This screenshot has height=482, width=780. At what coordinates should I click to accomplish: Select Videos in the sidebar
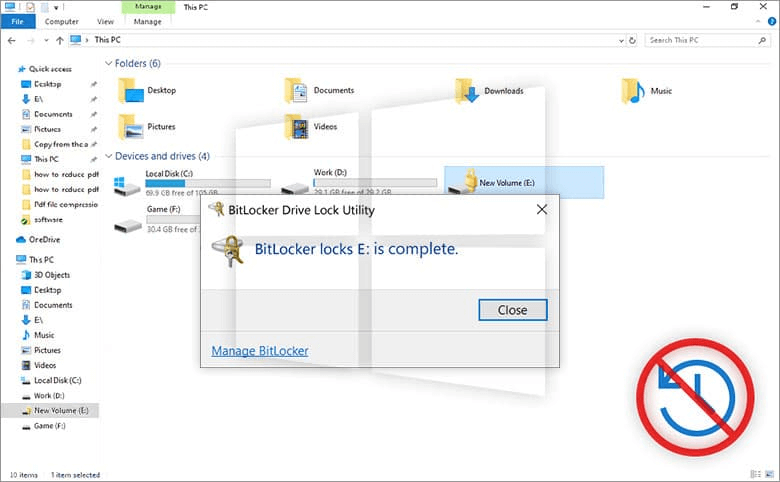click(39, 365)
